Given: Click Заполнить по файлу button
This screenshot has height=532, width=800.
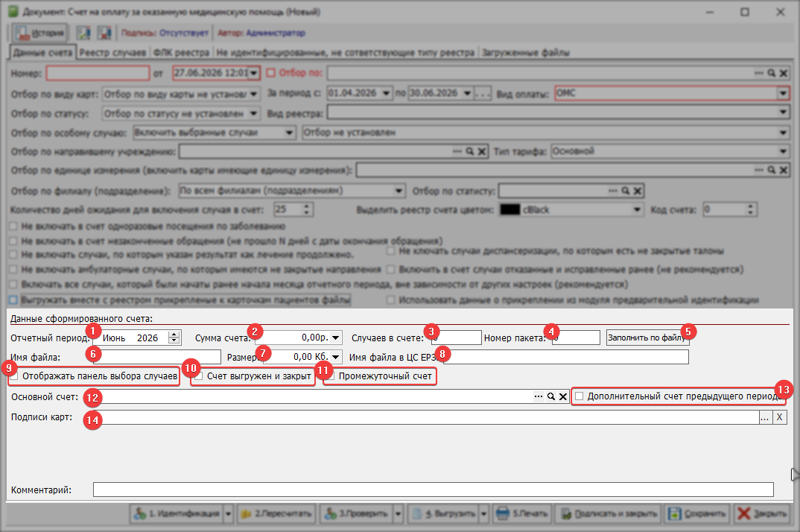Looking at the screenshot, I should [647, 338].
